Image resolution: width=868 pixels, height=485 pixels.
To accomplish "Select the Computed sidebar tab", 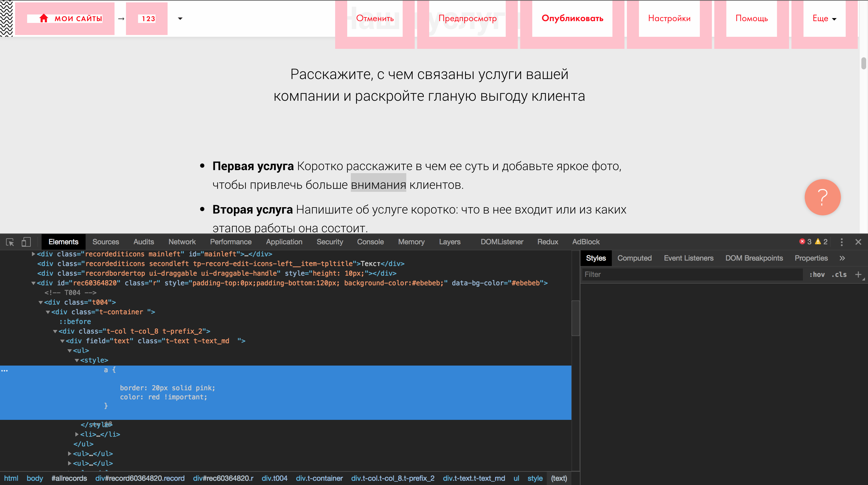I will point(634,258).
